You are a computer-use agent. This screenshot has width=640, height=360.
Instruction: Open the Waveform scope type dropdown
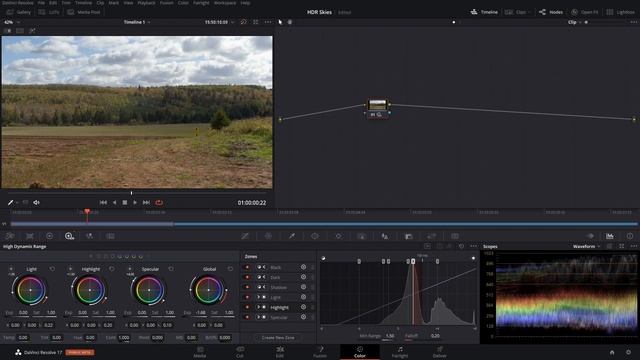(587, 247)
